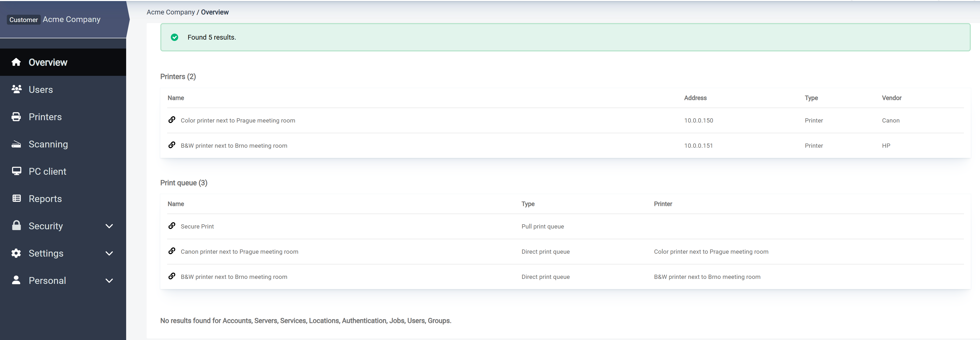Click Color printer entry in Printer column
Viewport: 980px width, 340px height.
click(711, 252)
